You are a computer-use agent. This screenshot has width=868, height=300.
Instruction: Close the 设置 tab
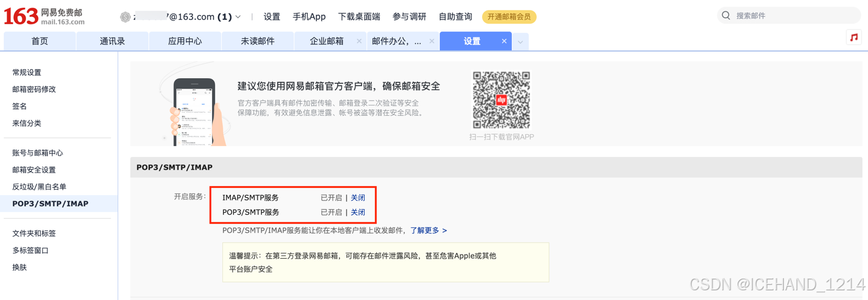pos(504,41)
